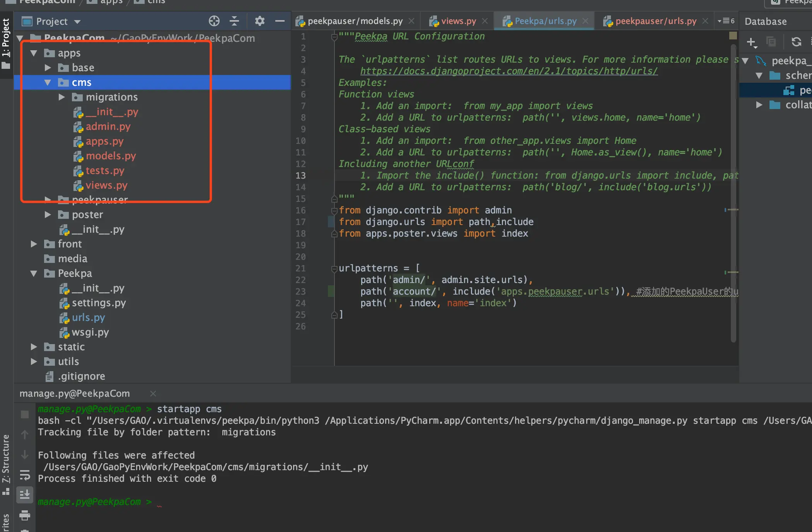Click the locate/scroll-from-source target icon
Screen dimensions: 812x532
pyautogui.click(x=214, y=21)
